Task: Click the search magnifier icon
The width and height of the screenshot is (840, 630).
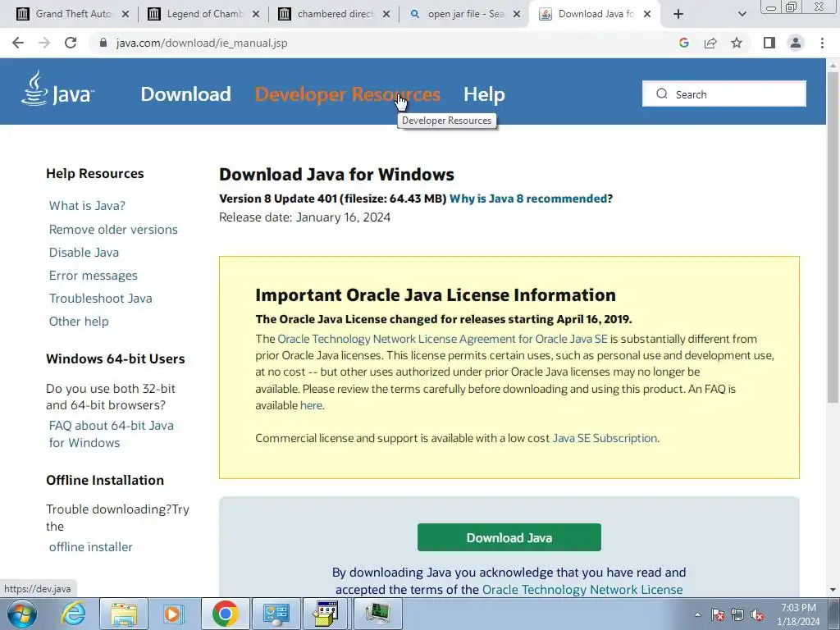Action: coord(662,94)
